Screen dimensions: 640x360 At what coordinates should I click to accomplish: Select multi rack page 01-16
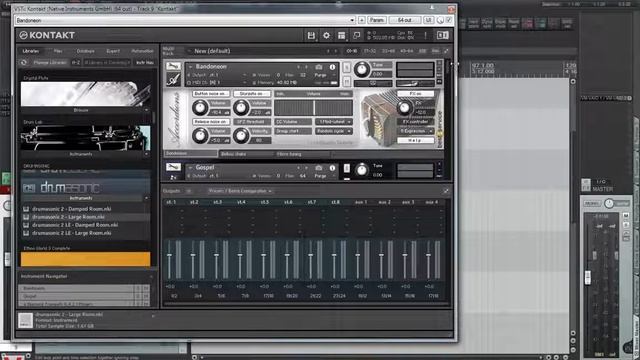(x=352, y=51)
